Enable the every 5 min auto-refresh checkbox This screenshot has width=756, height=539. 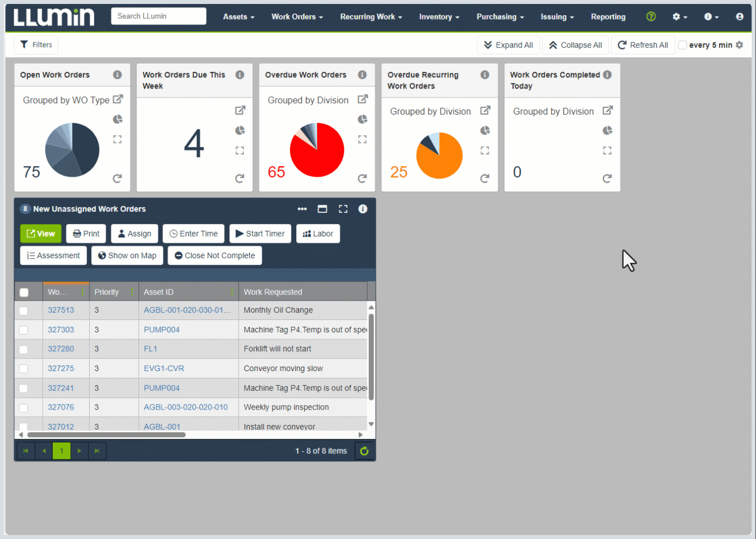point(682,44)
